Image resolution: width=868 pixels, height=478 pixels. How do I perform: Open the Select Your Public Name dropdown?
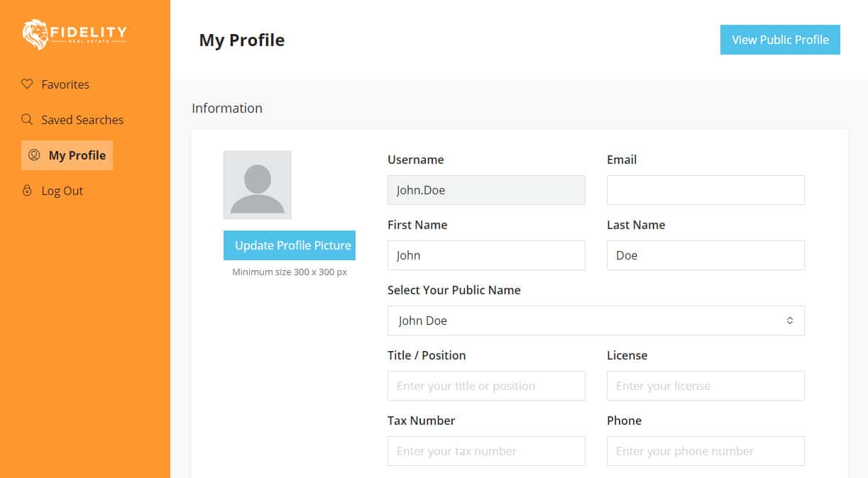[x=595, y=321]
